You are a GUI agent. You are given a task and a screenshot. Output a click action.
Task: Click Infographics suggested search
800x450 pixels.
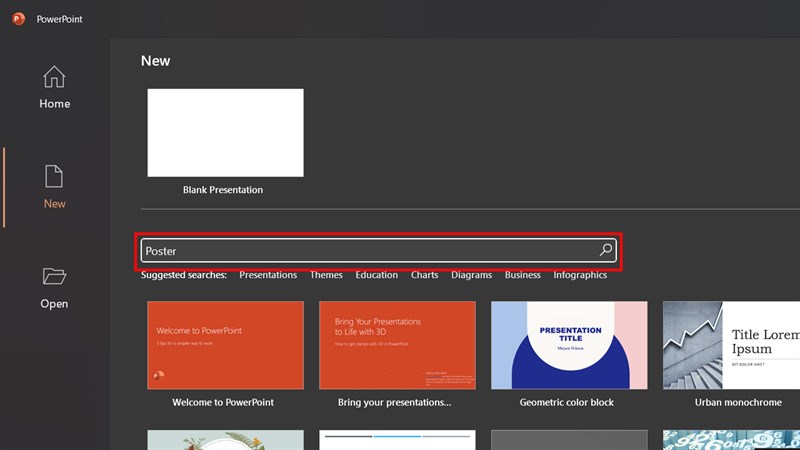pos(580,275)
